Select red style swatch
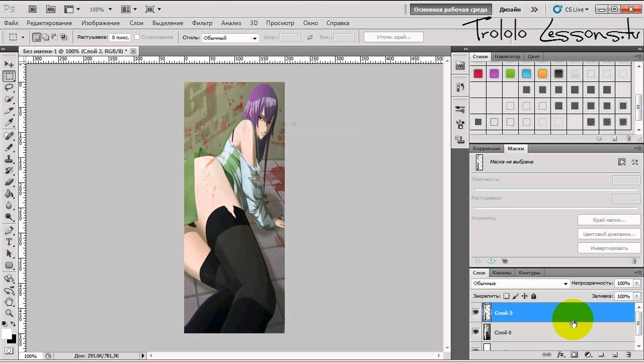The width and height of the screenshot is (644, 362). click(478, 74)
